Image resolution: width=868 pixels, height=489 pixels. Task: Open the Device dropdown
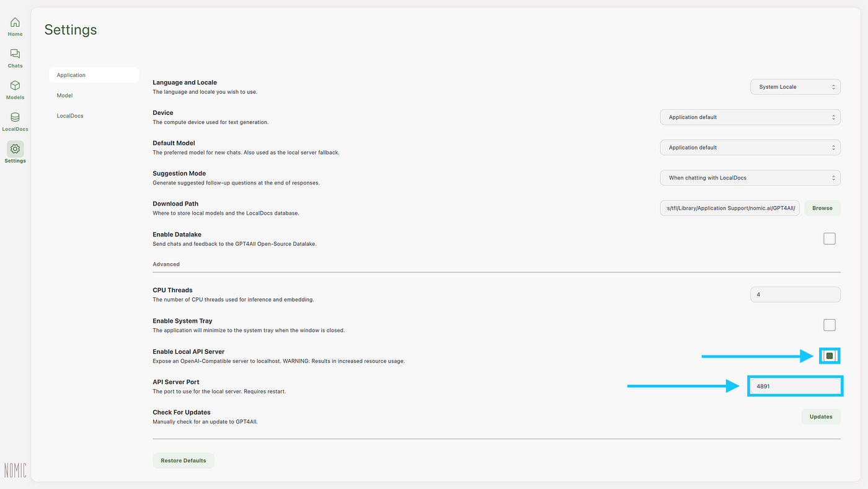[750, 117]
